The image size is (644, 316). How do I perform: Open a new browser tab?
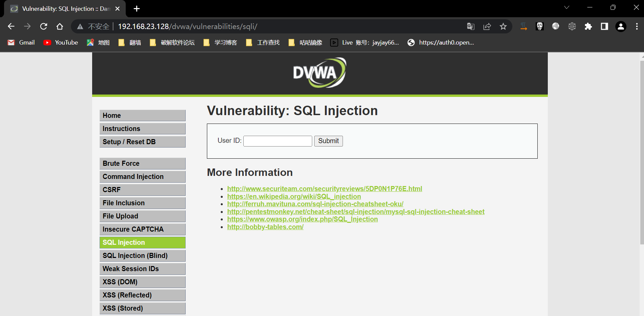(x=137, y=9)
